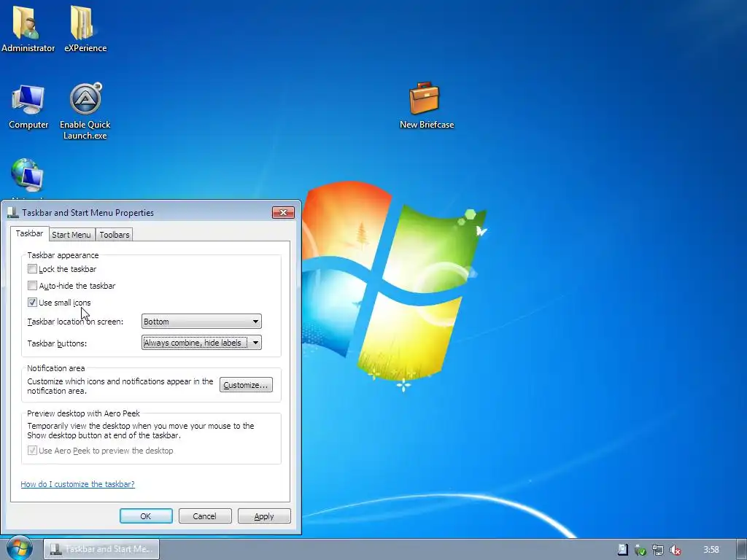
Task: Click the network connection tray icon
Action: pyautogui.click(x=658, y=550)
